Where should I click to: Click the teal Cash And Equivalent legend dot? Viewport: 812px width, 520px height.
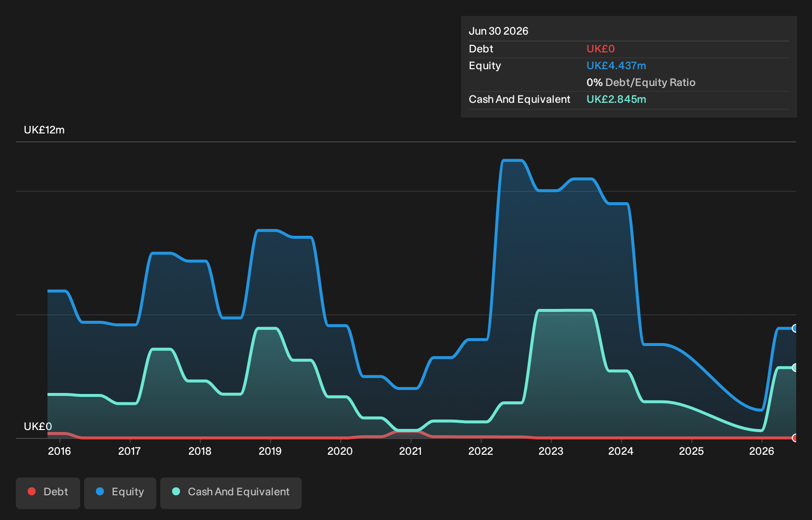(176, 491)
